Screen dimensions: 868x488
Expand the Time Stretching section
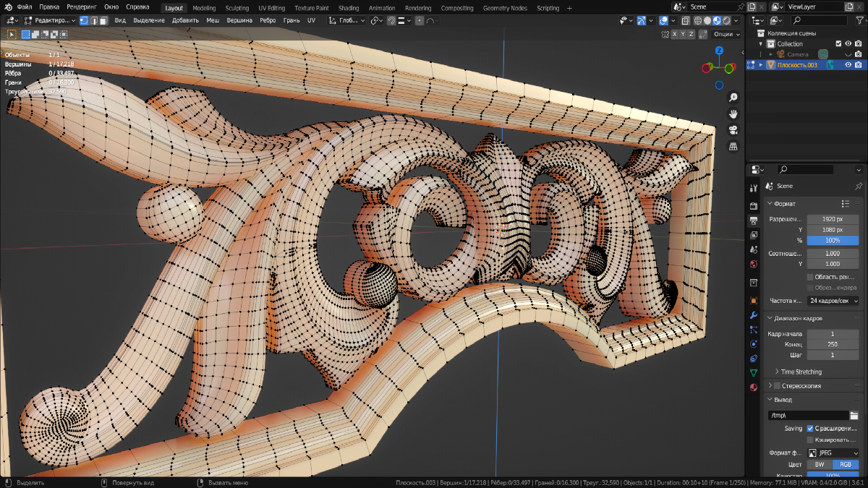pyautogui.click(x=800, y=372)
